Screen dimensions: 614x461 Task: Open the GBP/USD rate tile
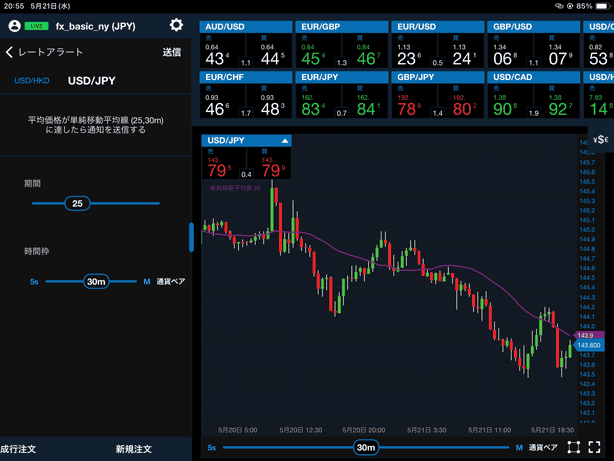click(534, 44)
